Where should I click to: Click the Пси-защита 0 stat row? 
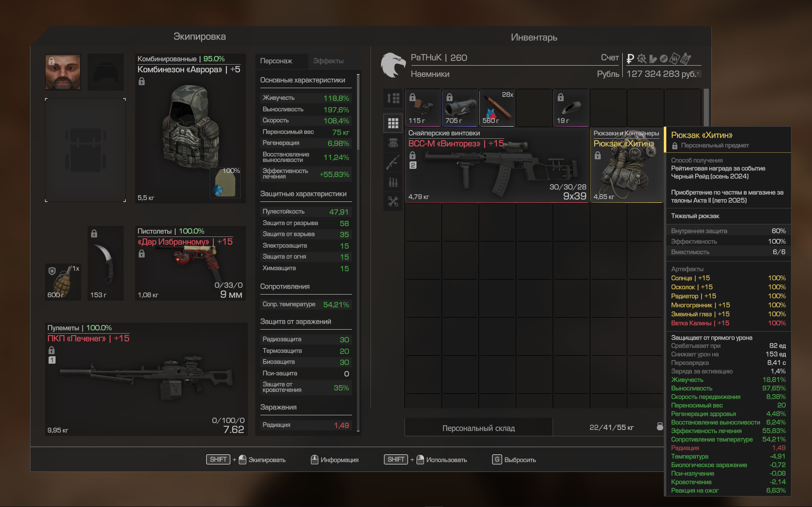(306, 374)
